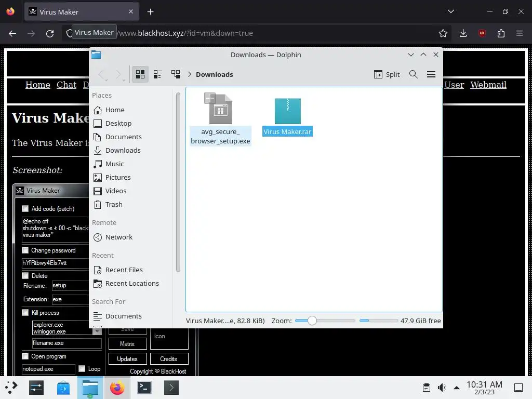The width and height of the screenshot is (532, 399).
Task: Switch Dolphin to Details tree view mode
Action: [x=176, y=74]
